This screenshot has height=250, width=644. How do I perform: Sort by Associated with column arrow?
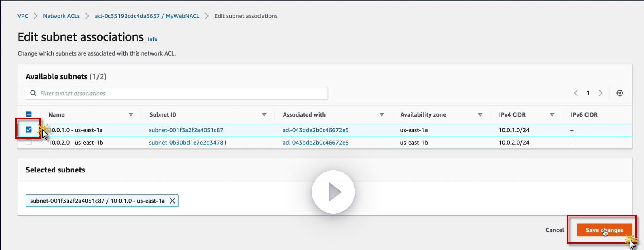(x=382, y=114)
